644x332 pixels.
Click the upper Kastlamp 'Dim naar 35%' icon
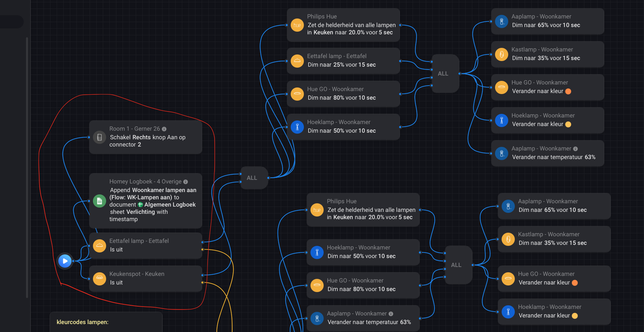click(502, 54)
